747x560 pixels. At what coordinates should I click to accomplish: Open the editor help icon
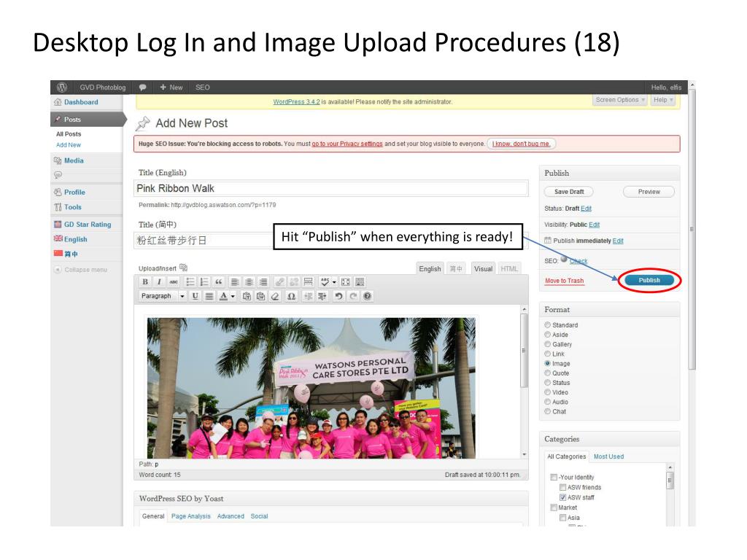click(x=367, y=296)
